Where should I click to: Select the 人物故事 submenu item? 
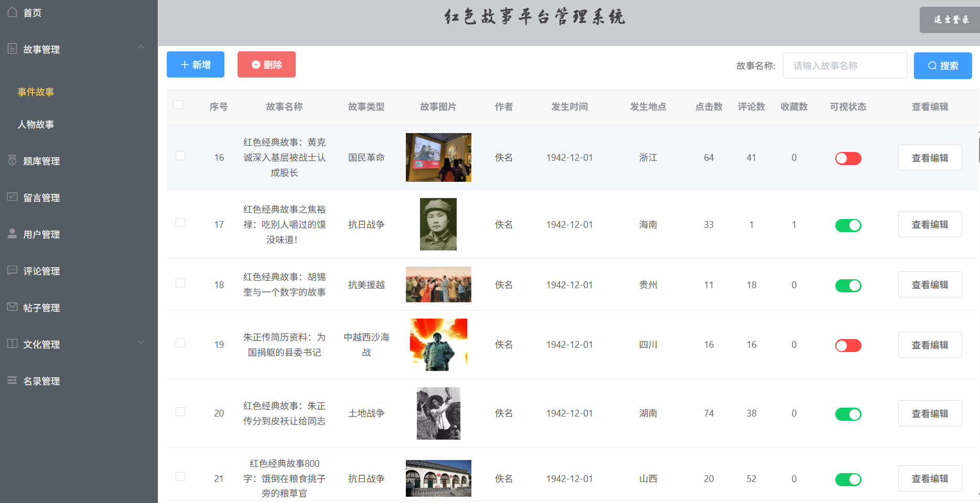tap(36, 125)
